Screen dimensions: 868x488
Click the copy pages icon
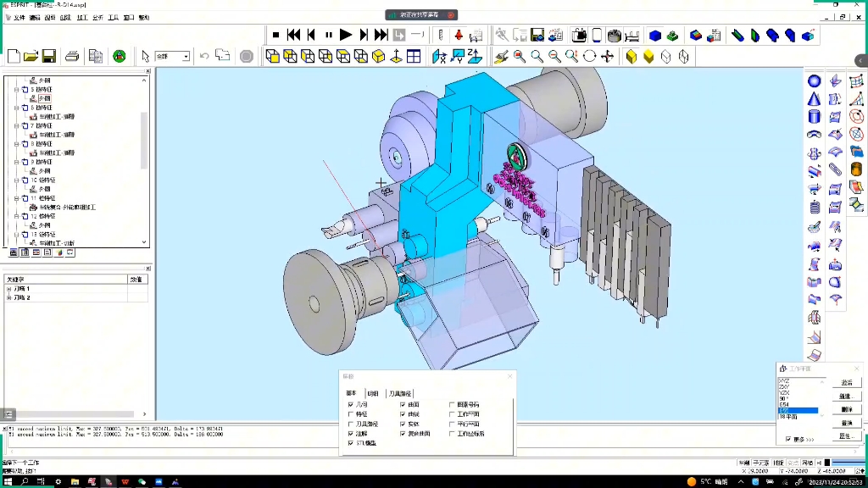click(95, 56)
